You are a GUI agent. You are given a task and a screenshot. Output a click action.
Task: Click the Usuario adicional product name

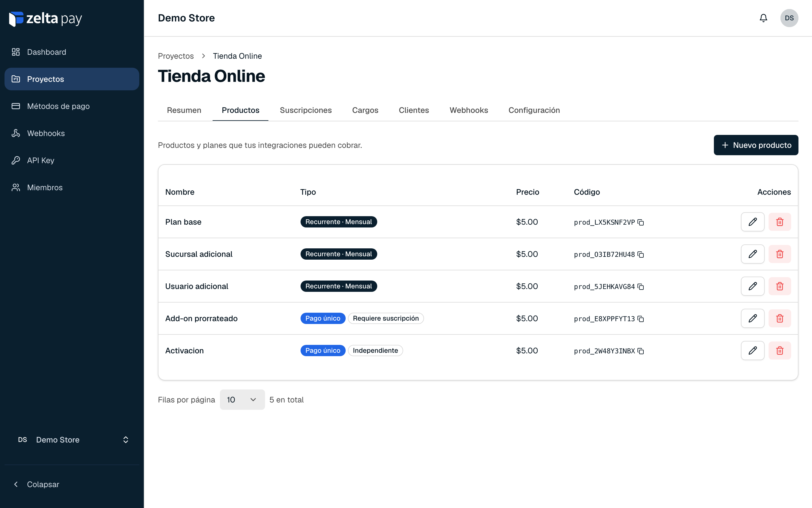click(x=197, y=286)
